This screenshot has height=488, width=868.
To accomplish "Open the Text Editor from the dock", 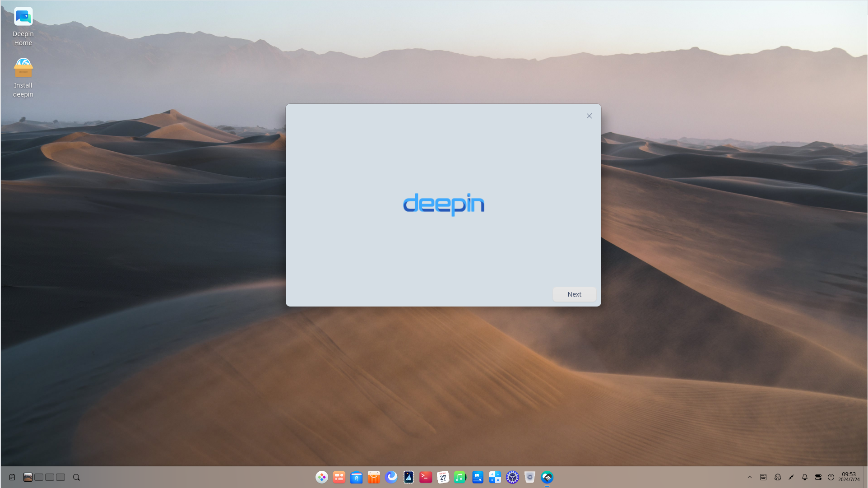I will (x=477, y=477).
